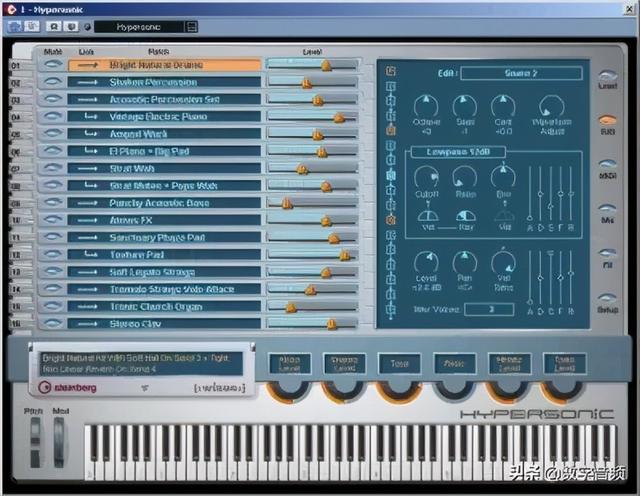Click the Hypersonic title bar app icon
Screen dimensions: 640x496
pos(11,9)
